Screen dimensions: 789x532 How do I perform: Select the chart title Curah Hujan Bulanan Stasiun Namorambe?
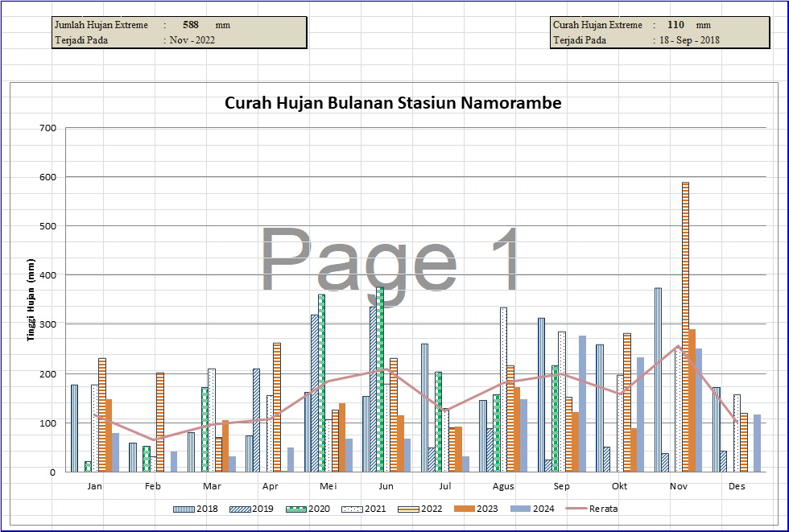pos(392,103)
